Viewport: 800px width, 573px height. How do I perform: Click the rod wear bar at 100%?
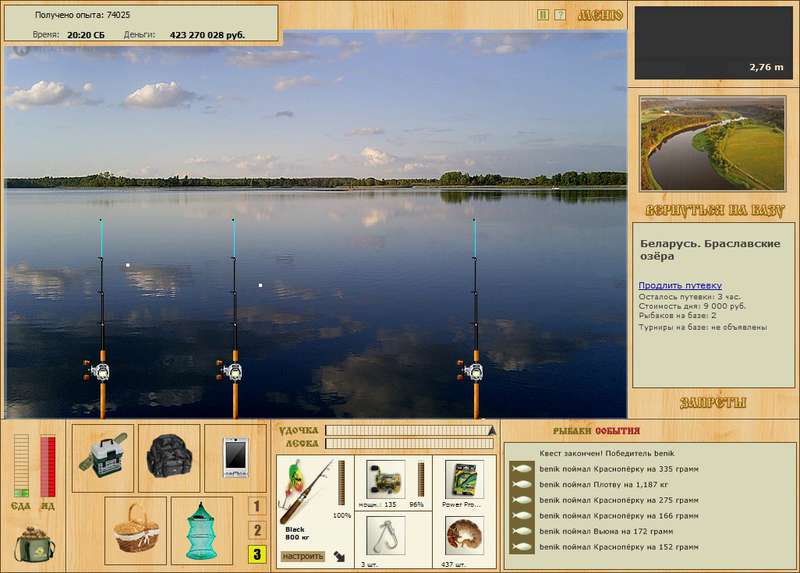[341, 483]
